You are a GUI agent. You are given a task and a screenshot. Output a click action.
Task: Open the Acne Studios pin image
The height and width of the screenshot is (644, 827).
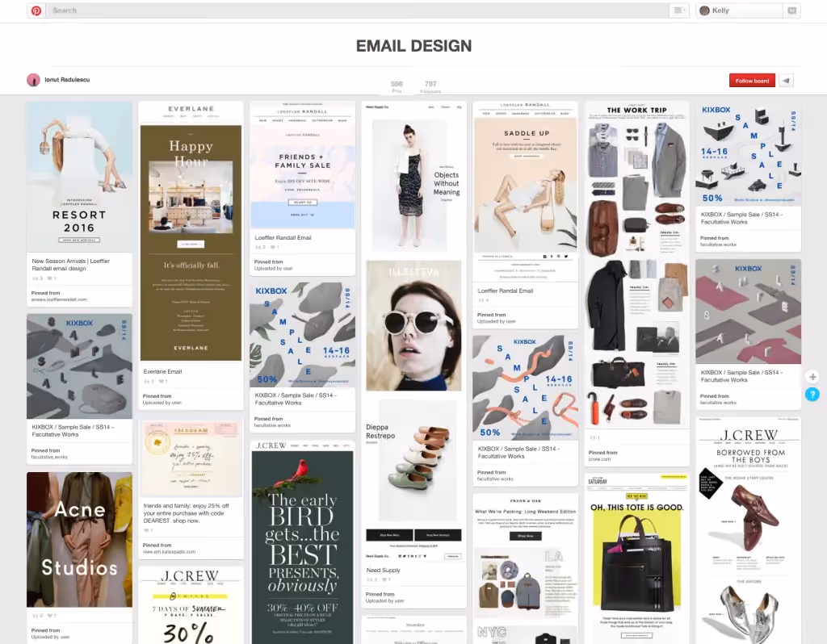79,539
